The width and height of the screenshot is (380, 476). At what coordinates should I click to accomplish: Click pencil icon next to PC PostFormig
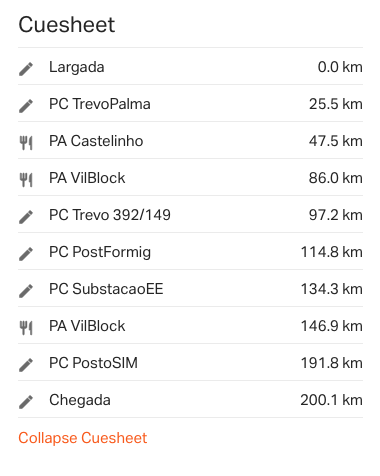tap(26, 254)
